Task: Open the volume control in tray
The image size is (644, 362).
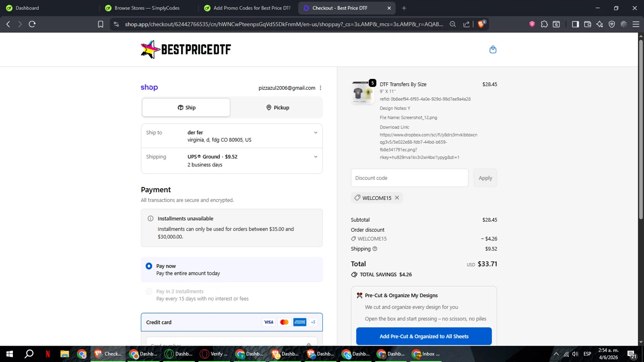Action: click(575, 354)
